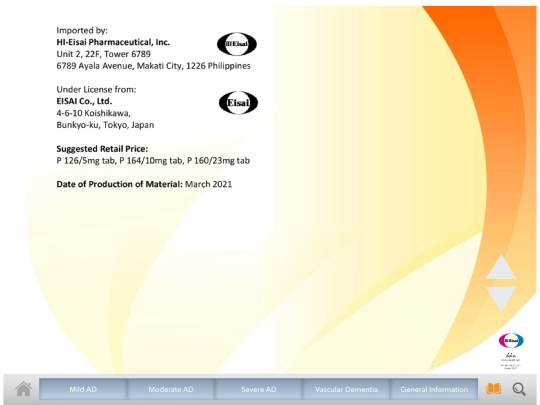The width and height of the screenshot is (540, 405).
Task: Click the Eisai black oval logo
Action: pos(238,103)
